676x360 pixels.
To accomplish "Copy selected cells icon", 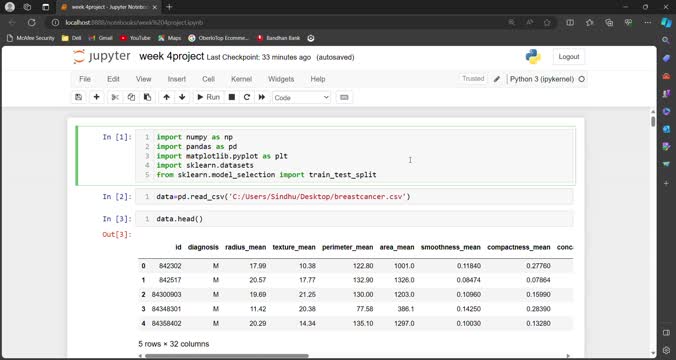I will coord(131,97).
